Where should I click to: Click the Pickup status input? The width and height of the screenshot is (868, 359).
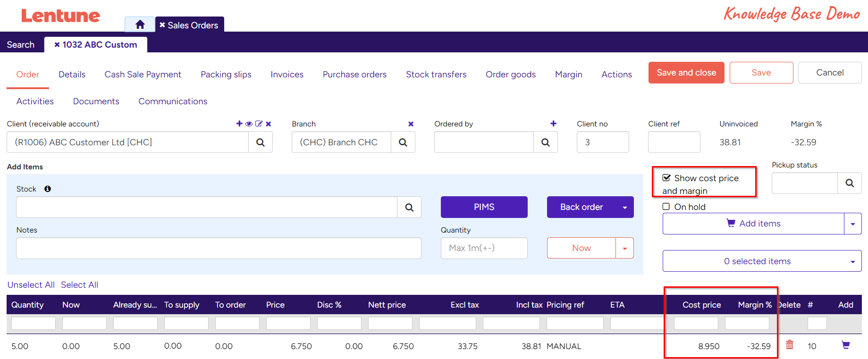805,183
